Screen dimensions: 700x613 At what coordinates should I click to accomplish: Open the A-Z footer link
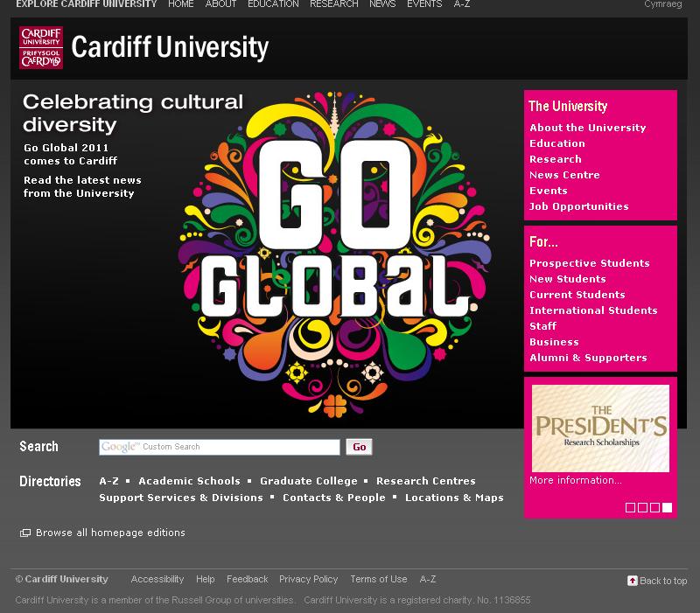coord(428,579)
